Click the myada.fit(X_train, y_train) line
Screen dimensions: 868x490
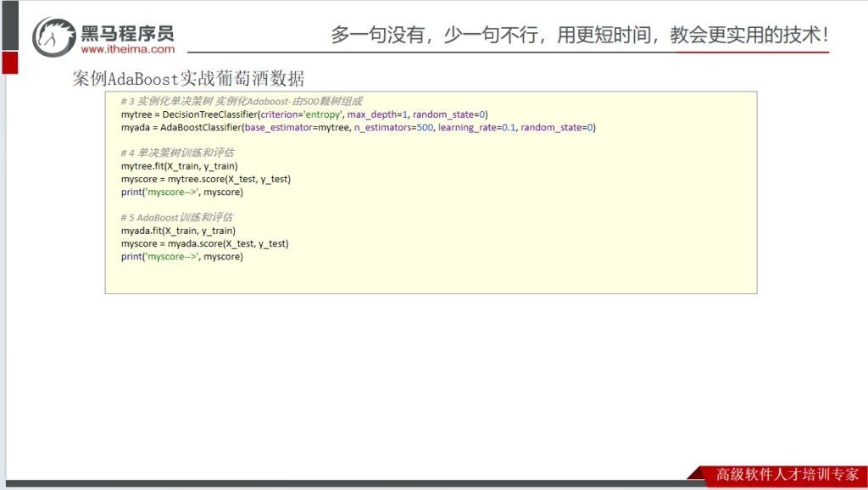[178, 231]
